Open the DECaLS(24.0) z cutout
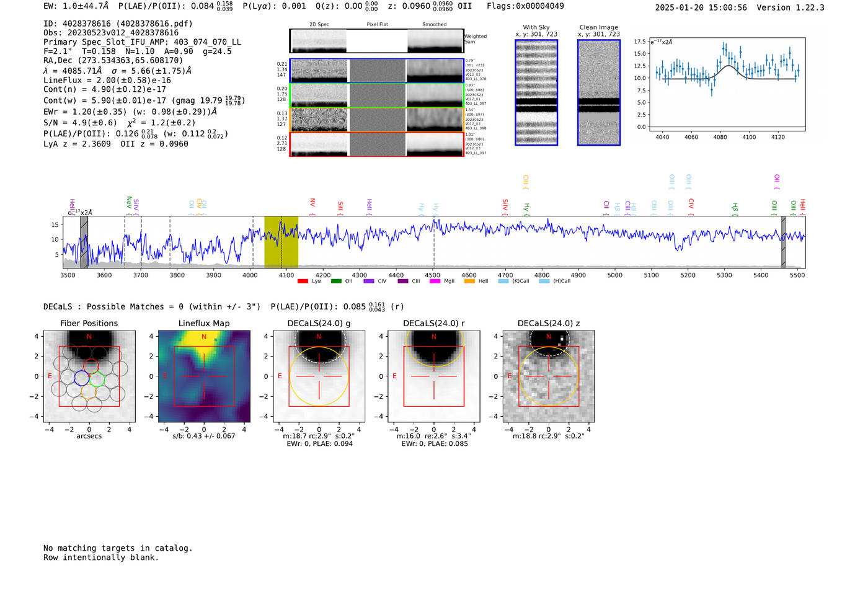868x591 pixels. 549,376
